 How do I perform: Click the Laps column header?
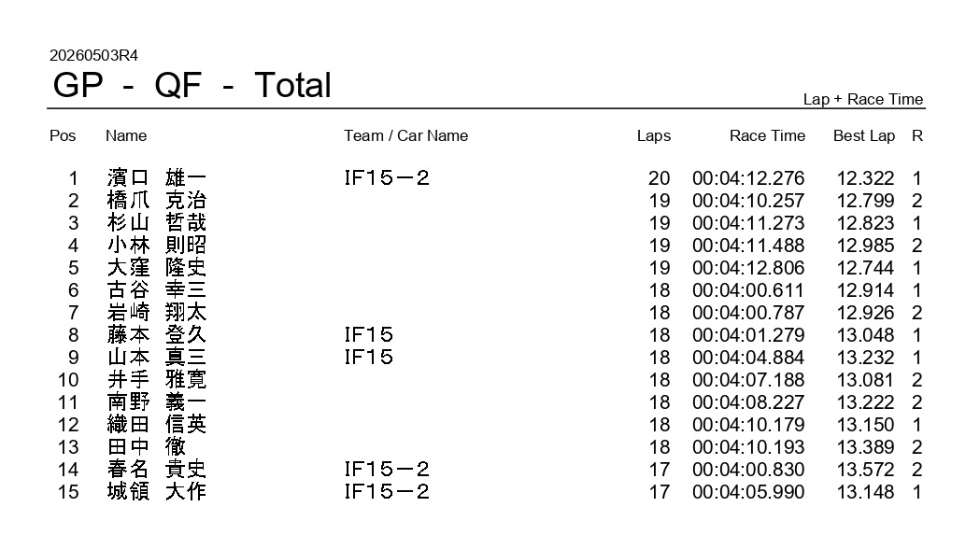coord(654,135)
